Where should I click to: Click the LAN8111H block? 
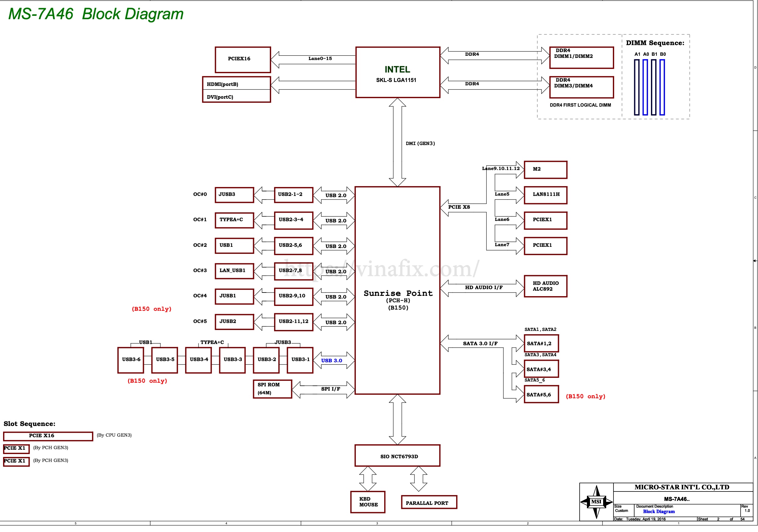click(545, 195)
